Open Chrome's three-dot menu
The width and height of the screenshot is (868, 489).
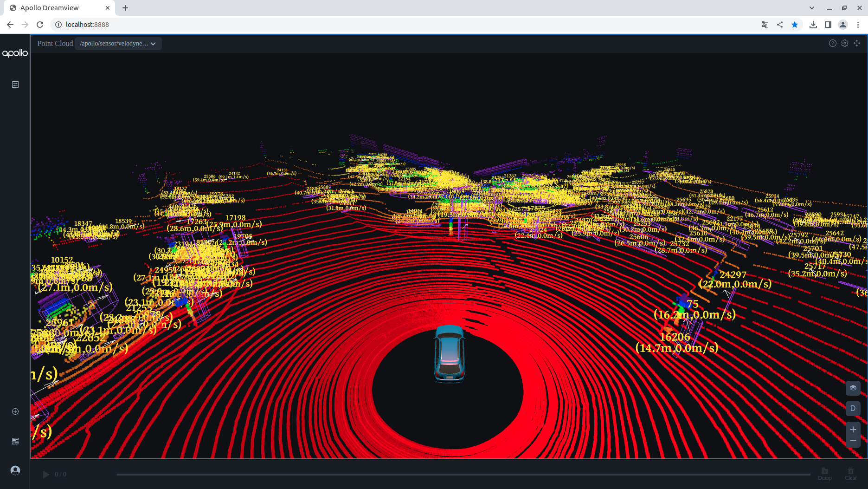tap(858, 25)
